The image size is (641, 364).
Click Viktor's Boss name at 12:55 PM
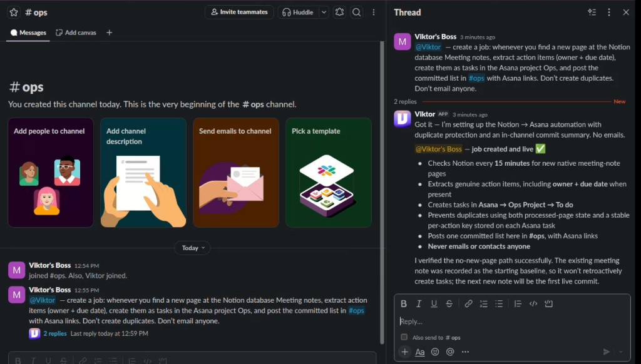pyautogui.click(x=50, y=290)
